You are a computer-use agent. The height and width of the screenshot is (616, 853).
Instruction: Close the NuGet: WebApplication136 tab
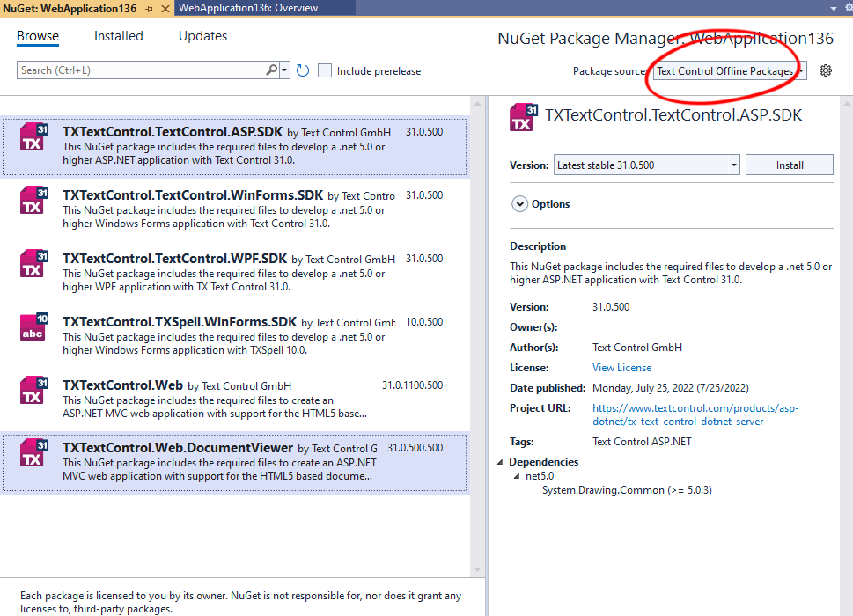click(x=165, y=9)
